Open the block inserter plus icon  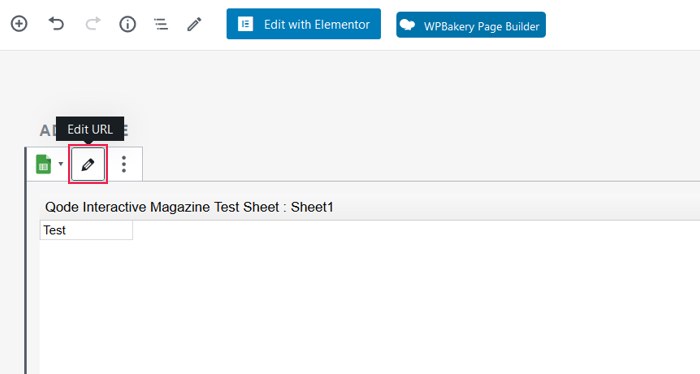pyautogui.click(x=19, y=24)
